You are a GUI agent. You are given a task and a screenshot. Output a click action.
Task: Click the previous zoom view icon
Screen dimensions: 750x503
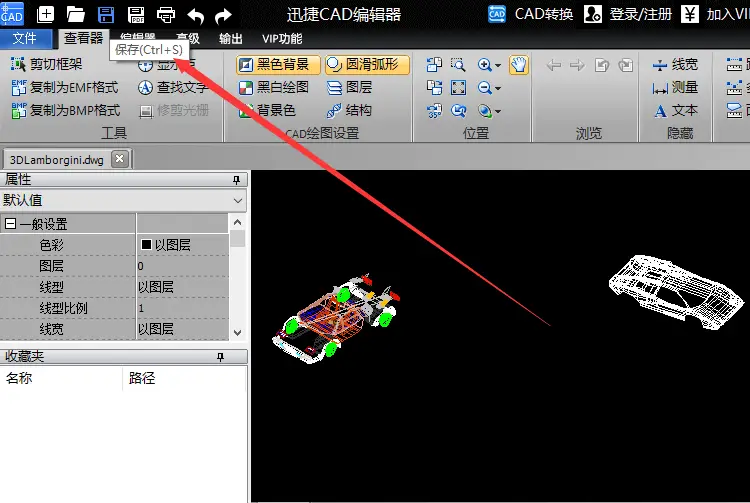(x=458, y=111)
